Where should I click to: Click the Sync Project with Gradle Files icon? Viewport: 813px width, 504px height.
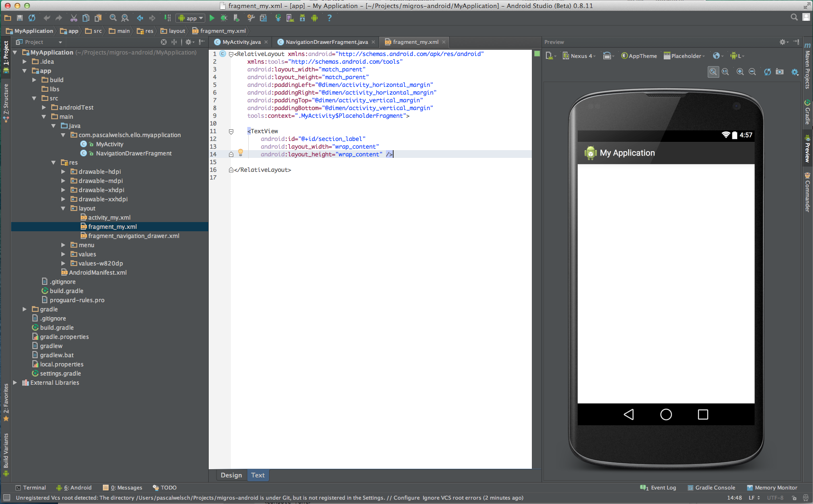[x=278, y=18]
